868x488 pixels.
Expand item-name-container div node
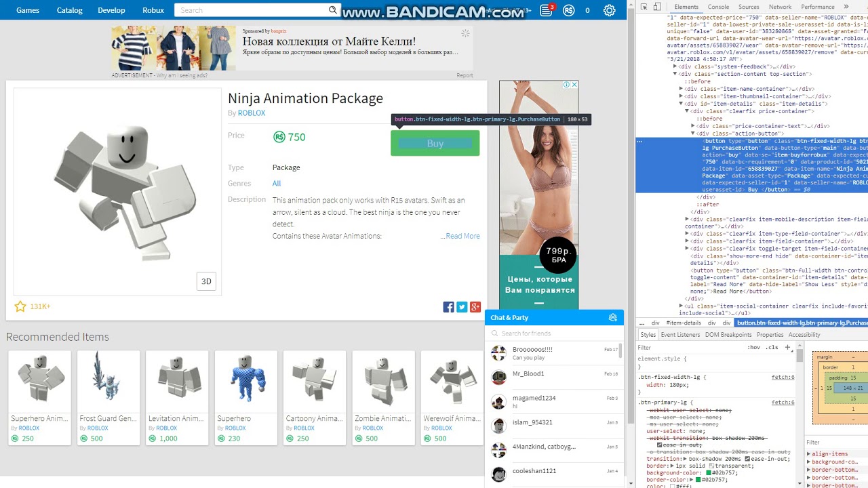pos(681,89)
